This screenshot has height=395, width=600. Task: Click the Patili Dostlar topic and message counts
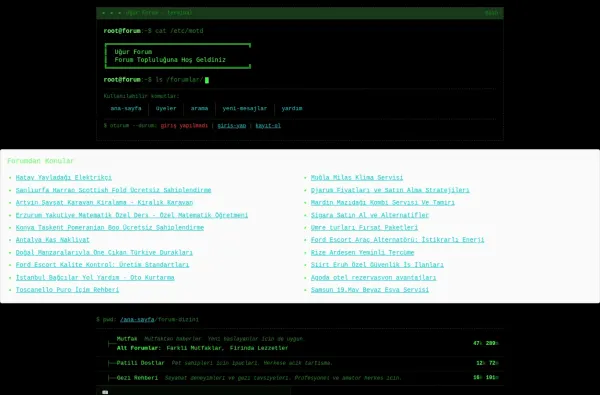[487, 363]
